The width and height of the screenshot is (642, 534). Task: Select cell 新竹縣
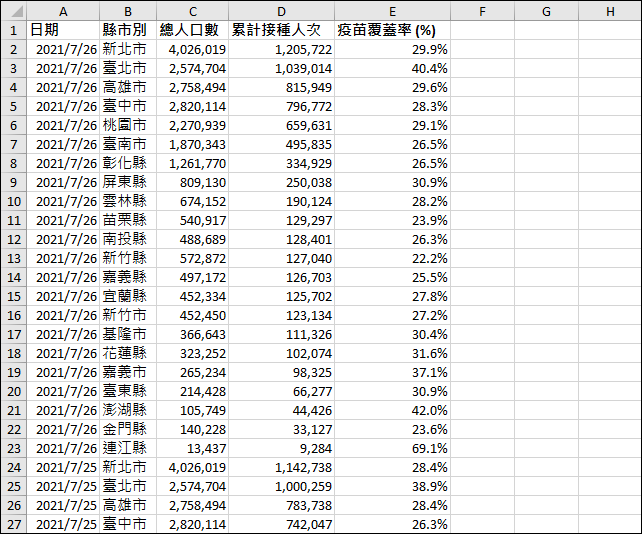pyautogui.click(x=128, y=258)
